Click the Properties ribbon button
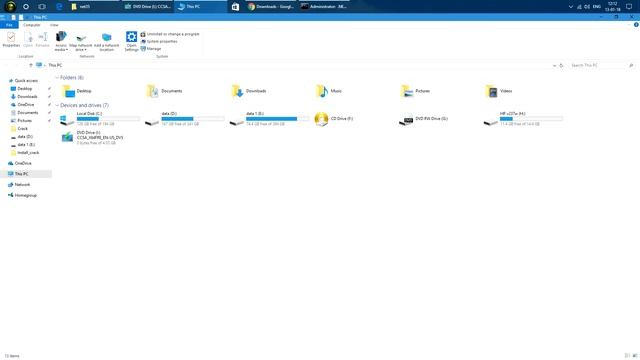This screenshot has height=360, width=640. click(x=11, y=40)
